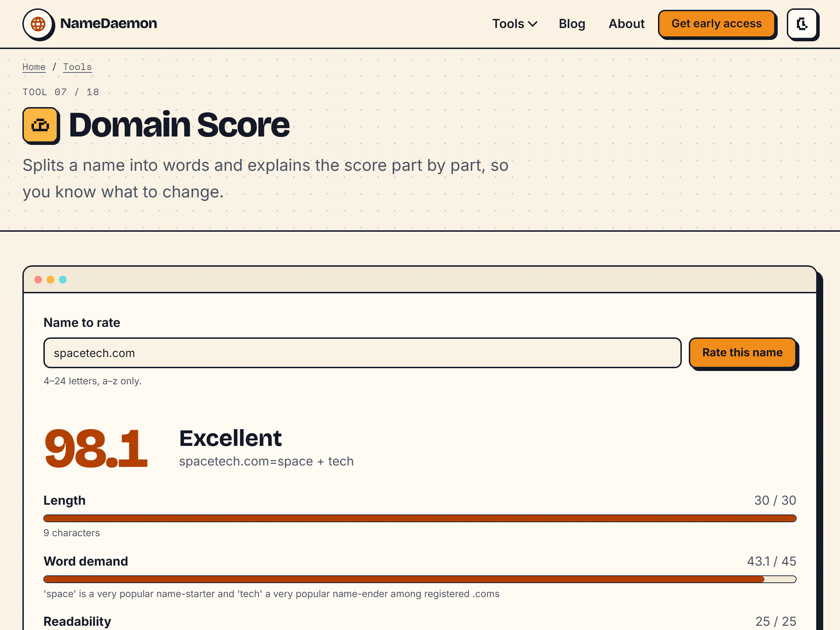Go to the About page
Screen dimensions: 840x630
click(x=626, y=23)
